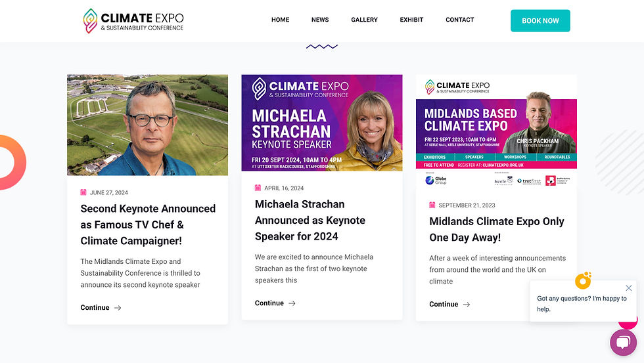Go to the News page
The height and width of the screenshot is (363, 644).
pos(320,20)
